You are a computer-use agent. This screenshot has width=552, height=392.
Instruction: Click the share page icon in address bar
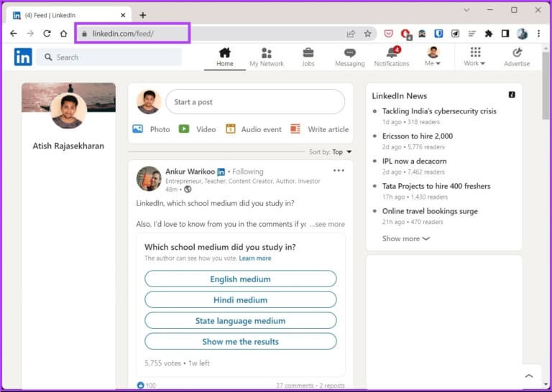tap(351, 34)
